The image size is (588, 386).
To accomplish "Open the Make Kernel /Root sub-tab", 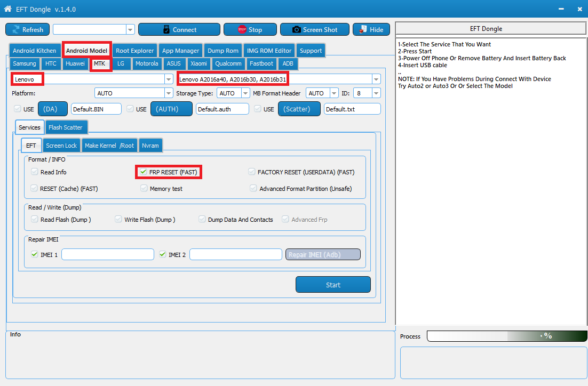I will tap(109, 146).
